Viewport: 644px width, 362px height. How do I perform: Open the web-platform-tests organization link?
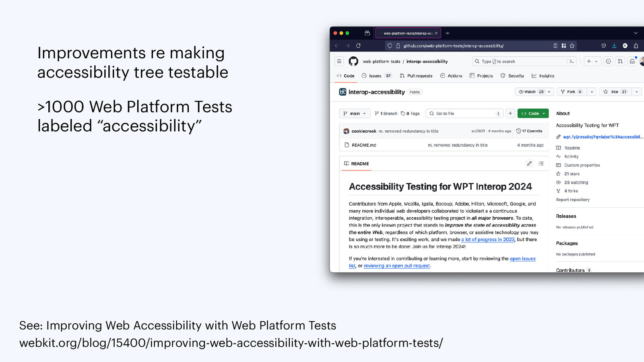pos(382,62)
